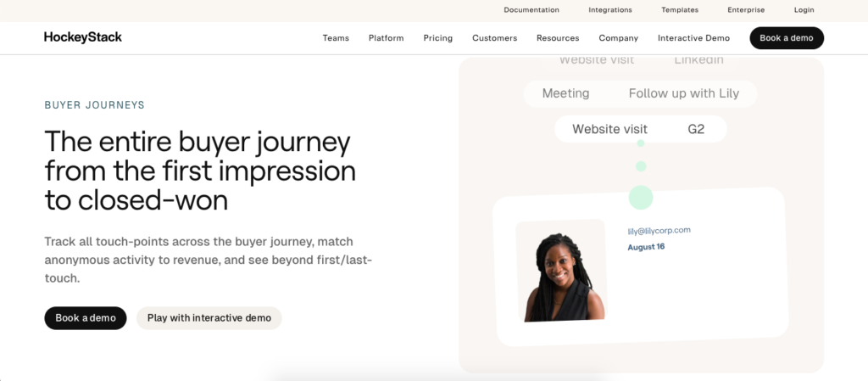The width and height of the screenshot is (868, 381).
Task: Open Interactive Demo from the navbar
Action: (693, 38)
